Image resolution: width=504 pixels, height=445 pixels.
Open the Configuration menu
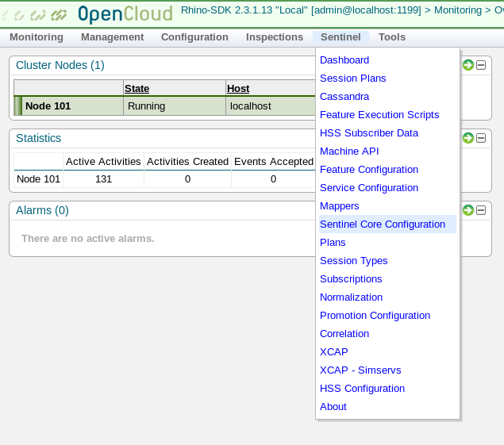[194, 37]
